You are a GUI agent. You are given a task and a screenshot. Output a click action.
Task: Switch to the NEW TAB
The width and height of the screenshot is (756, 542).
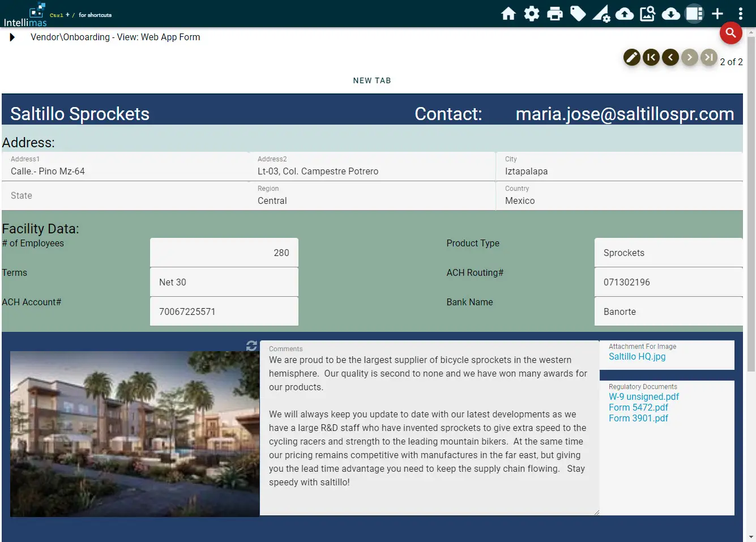pos(372,80)
